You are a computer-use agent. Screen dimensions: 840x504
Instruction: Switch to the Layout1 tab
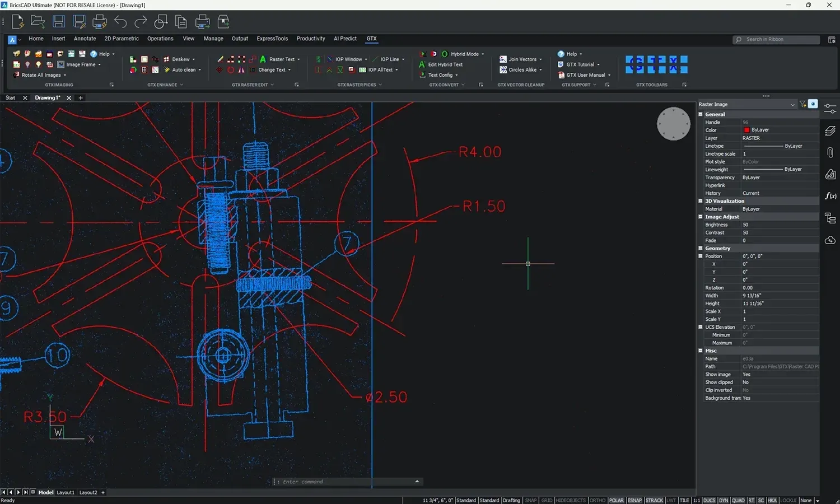66,493
